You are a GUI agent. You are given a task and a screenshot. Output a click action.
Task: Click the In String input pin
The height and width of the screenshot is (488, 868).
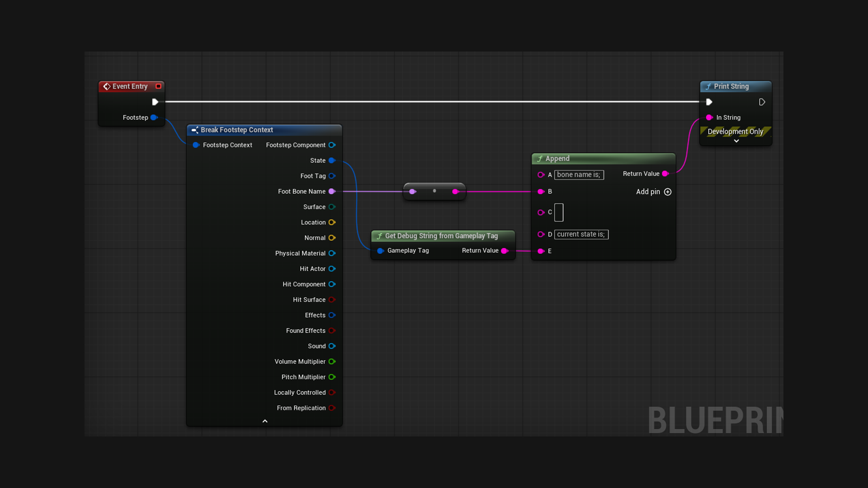tap(709, 117)
